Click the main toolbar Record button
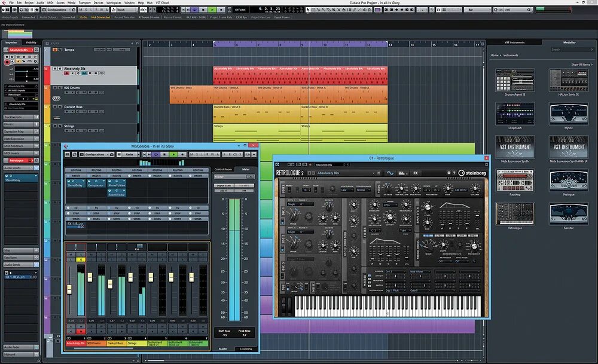 pos(221,10)
